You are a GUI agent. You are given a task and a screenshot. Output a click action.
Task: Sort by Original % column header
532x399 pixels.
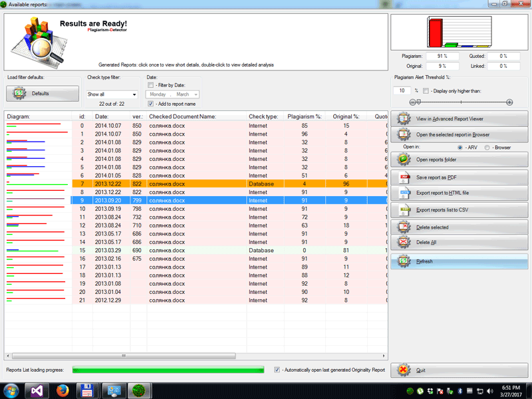click(346, 116)
